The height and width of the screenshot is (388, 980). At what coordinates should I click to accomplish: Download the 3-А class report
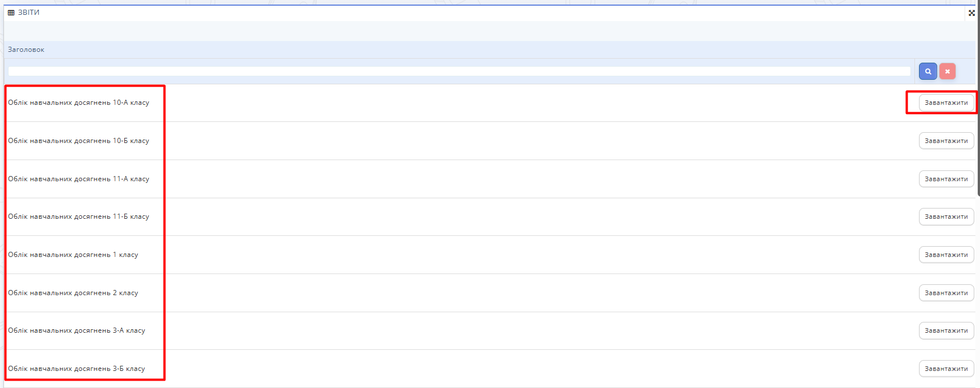click(x=946, y=330)
